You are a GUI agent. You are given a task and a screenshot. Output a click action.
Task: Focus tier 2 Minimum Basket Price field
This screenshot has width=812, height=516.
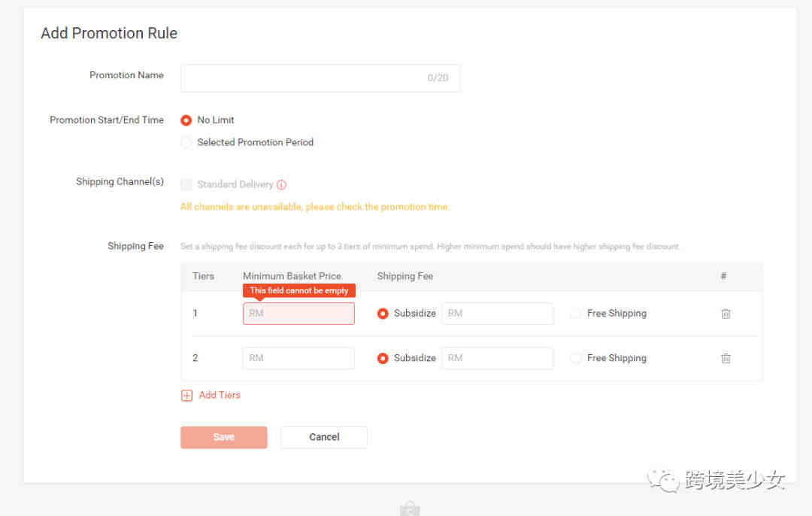pos(298,358)
